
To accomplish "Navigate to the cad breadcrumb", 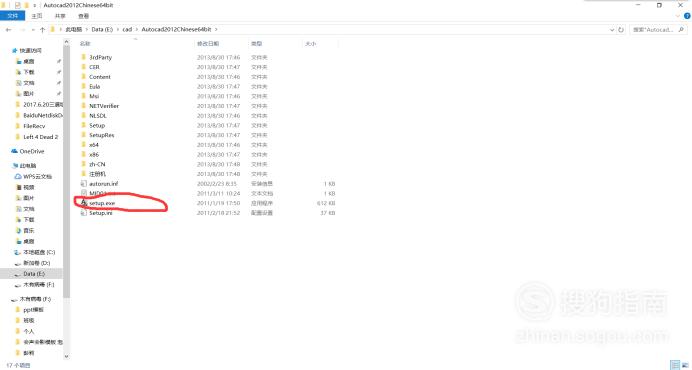I will pyautogui.click(x=127, y=30).
